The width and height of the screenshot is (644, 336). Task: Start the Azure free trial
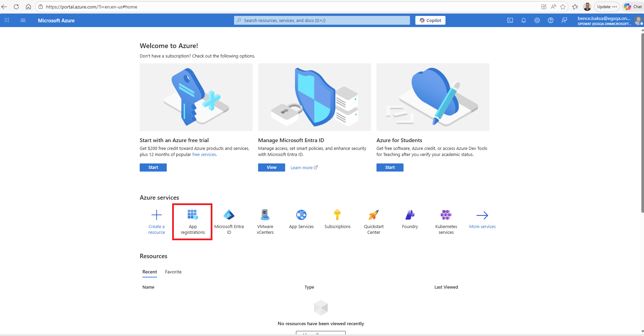(153, 167)
